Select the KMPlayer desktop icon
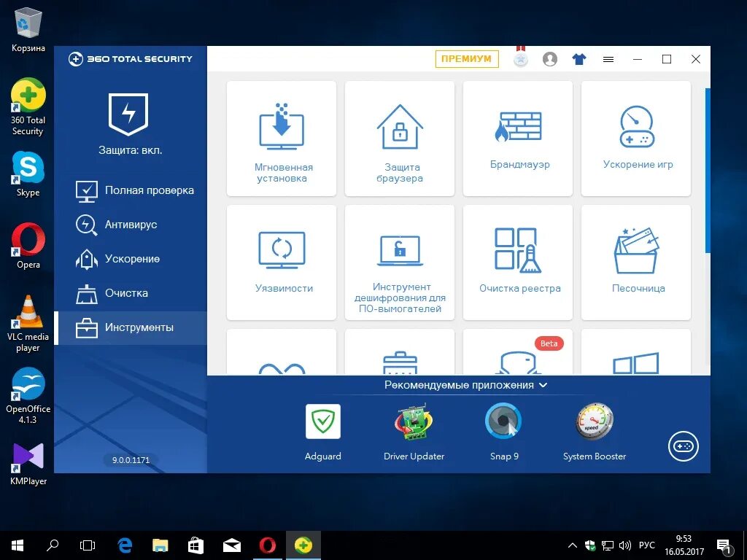 point(28,464)
